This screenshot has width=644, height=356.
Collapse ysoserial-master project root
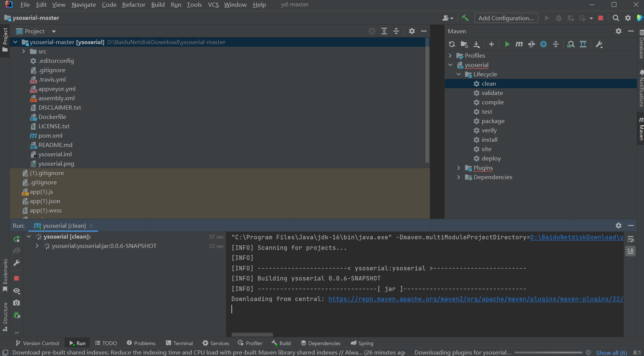[15, 42]
